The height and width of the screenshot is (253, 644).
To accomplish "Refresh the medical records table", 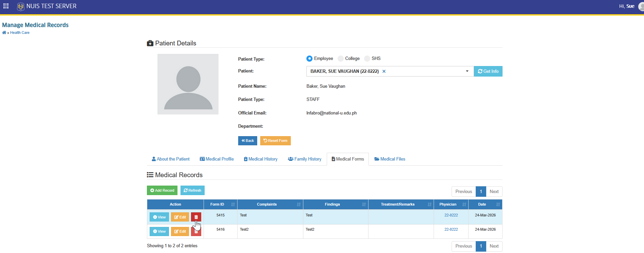I will (192, 190).
